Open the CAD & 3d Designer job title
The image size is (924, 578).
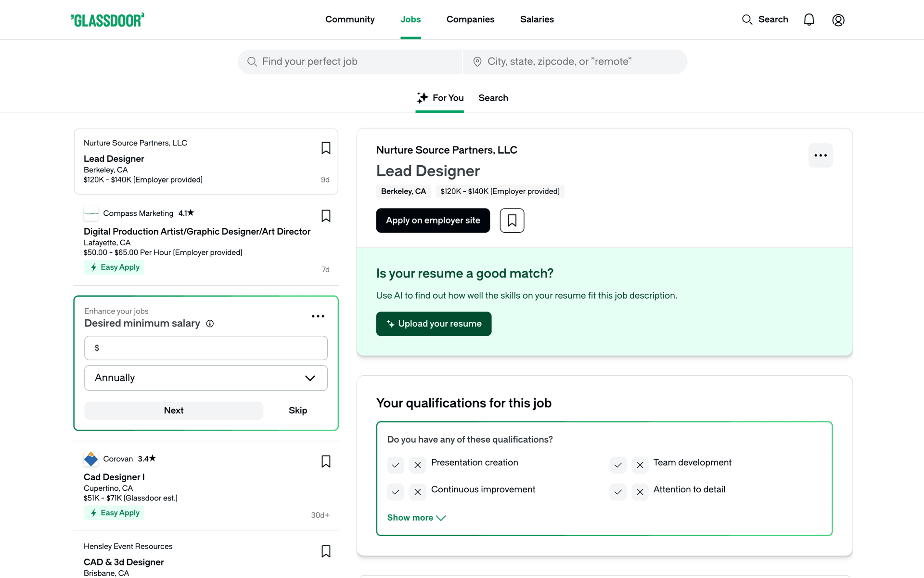[124, 562]
